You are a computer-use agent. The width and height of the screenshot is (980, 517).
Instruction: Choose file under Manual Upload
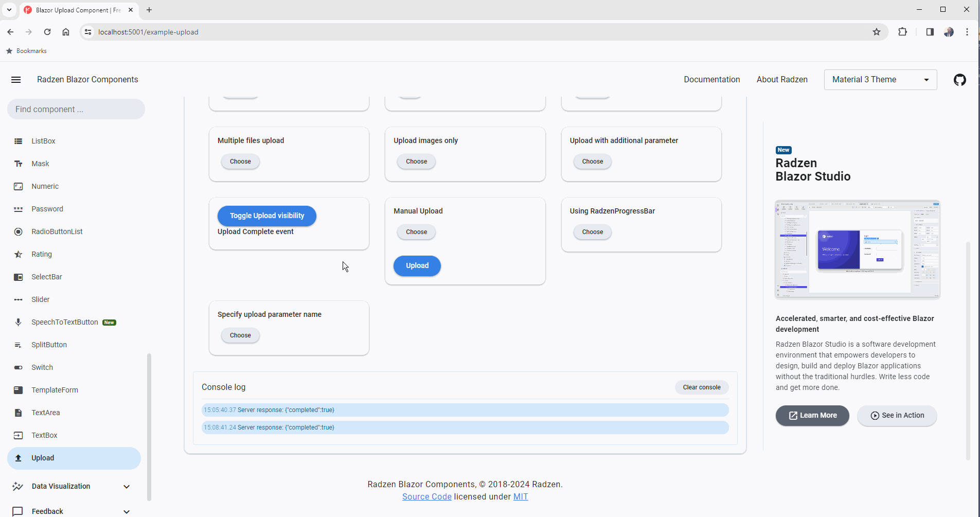416,232
